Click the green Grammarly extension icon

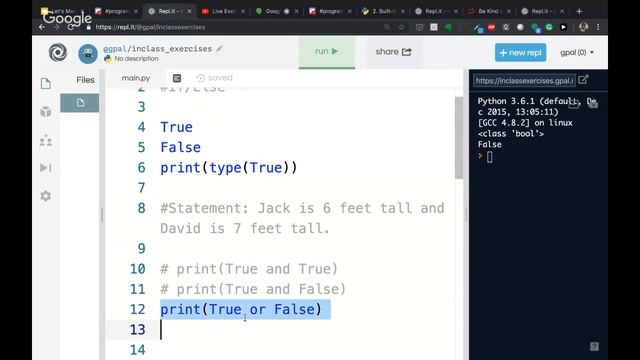tap(549, 27)
